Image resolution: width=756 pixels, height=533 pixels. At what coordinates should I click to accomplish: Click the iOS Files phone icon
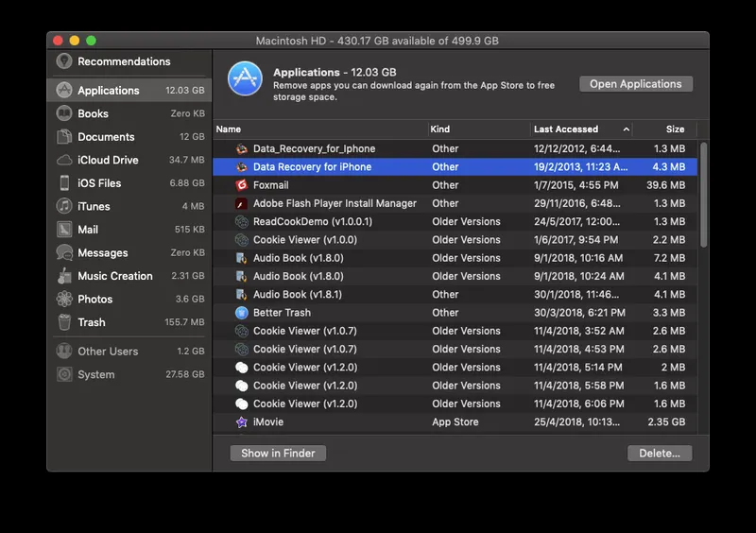tap(64, 182)
